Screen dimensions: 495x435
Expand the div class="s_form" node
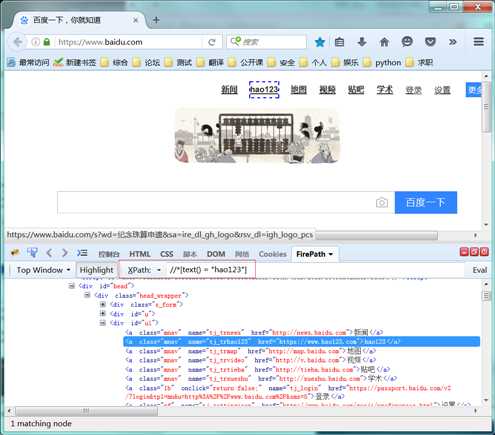tap(103, 304)
